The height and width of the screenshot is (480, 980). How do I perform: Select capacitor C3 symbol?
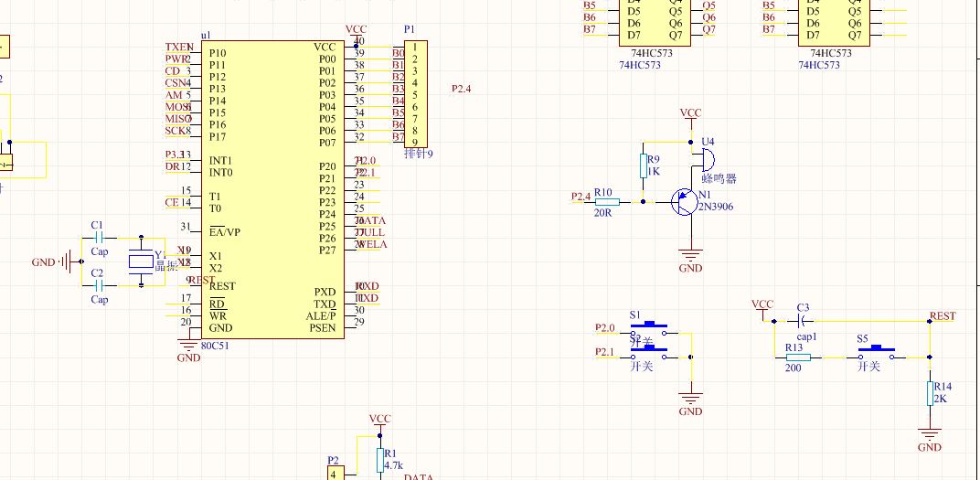click(801, 321)
